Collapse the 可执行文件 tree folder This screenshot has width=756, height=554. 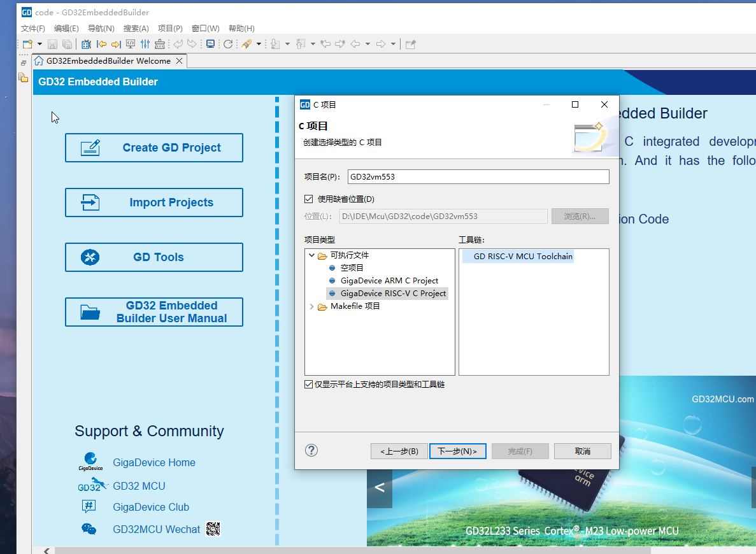coord(311,255)
